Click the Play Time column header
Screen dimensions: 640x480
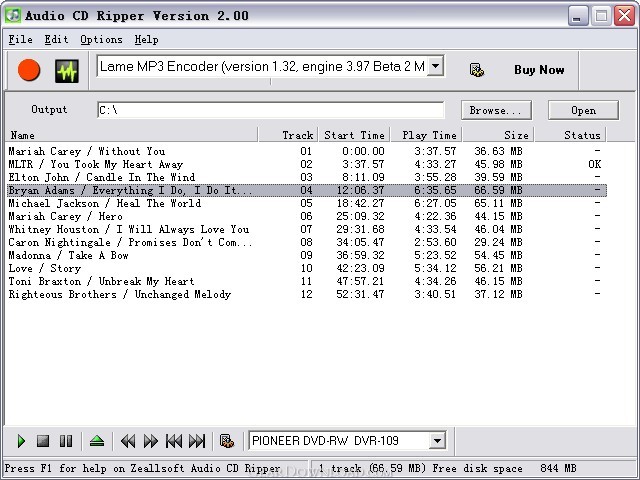pyautogui.click(x=427, y=135)
